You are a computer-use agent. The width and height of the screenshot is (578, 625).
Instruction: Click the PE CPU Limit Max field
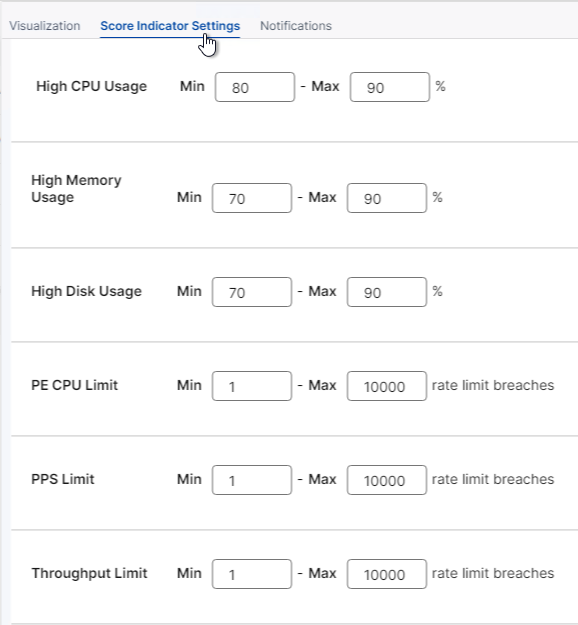coord(387,386)
